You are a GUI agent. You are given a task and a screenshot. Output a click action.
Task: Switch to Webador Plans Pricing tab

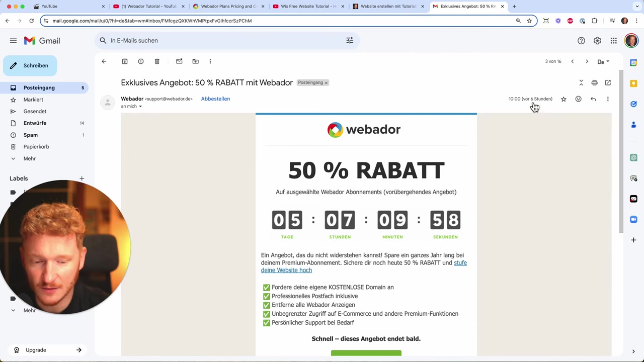229,7
